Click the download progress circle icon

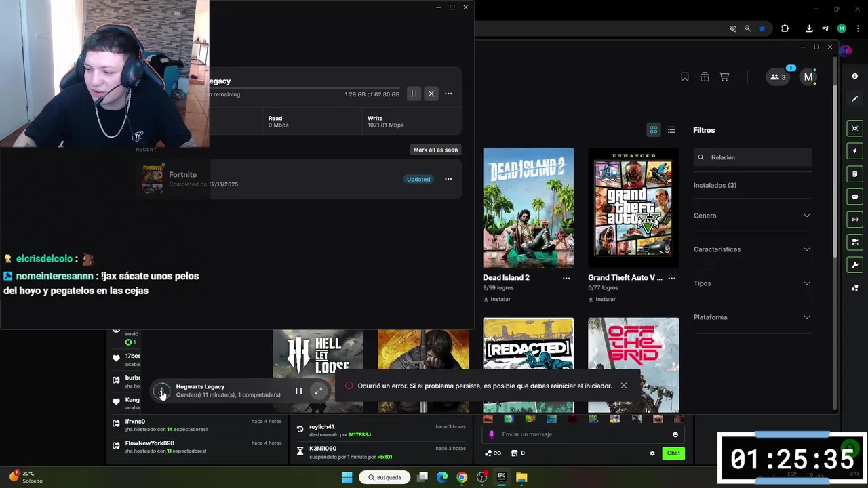(x=161, y=391)
